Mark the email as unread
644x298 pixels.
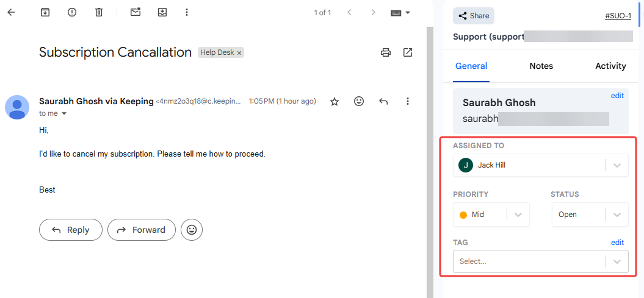point(136,12)
